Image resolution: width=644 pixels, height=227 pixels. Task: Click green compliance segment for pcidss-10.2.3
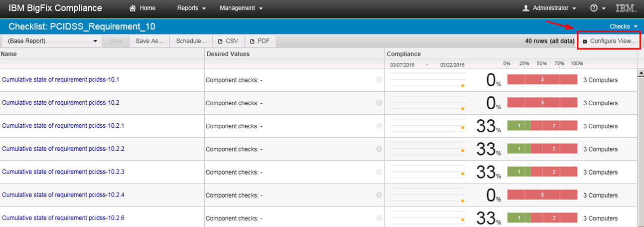pyautogui.click(x=519, y=172)
